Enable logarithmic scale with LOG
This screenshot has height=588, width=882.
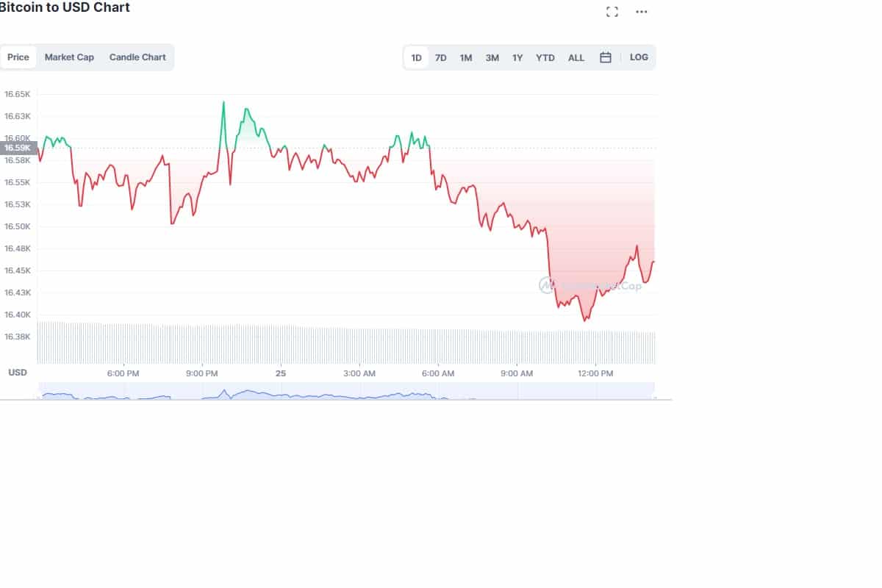click(x=639, y=57)
